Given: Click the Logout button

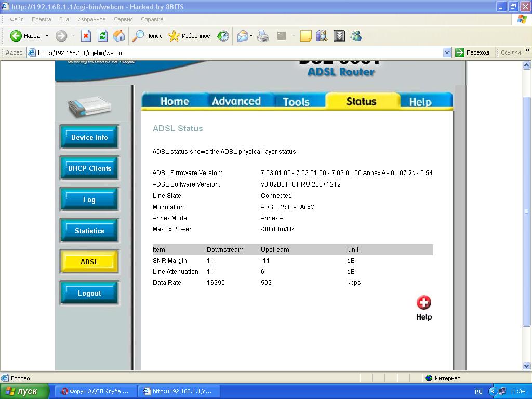Looking at the screenshot, I should pyautogui.click(x=89, y=293).
